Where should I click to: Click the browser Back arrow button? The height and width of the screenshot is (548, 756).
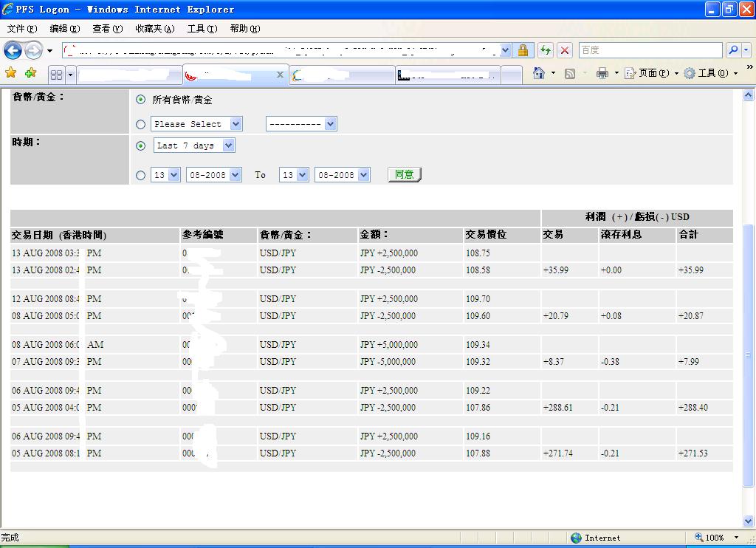click(13, 50)
